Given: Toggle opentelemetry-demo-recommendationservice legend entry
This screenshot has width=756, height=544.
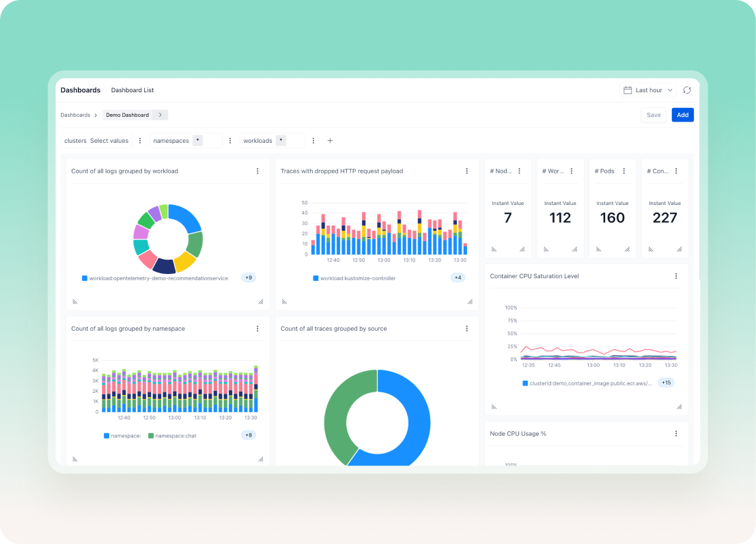Looking at the screenshot, I should 155,279.
